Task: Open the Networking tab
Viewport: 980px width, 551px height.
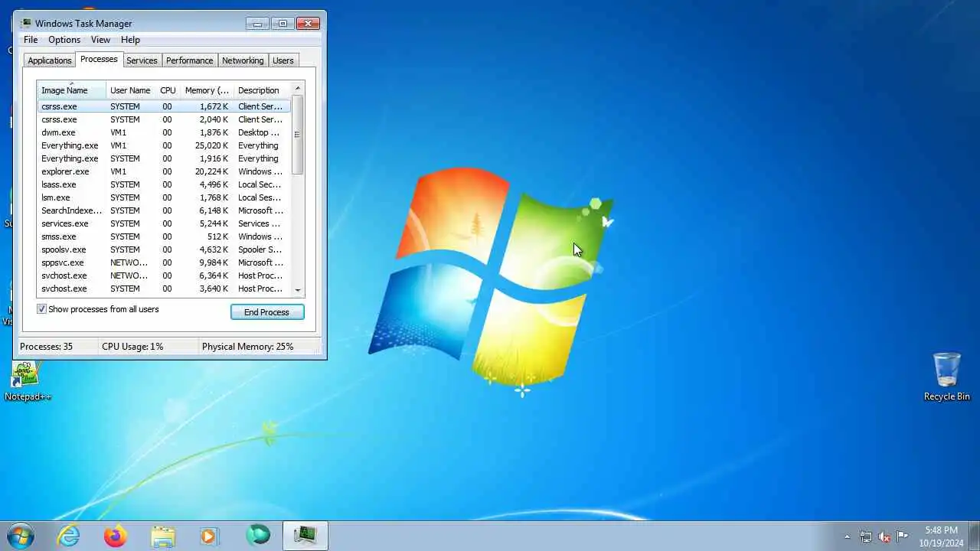Action: [243, 60]
